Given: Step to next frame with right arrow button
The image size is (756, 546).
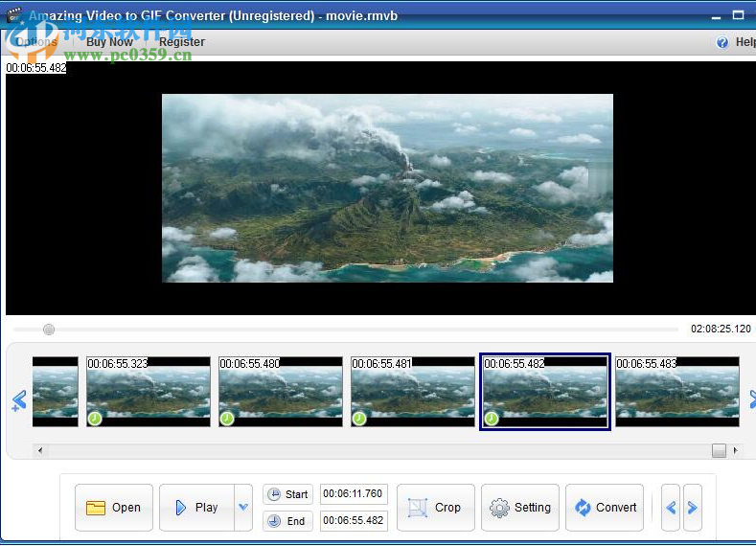Looking at the screenshot, I should tap(693, 508).
